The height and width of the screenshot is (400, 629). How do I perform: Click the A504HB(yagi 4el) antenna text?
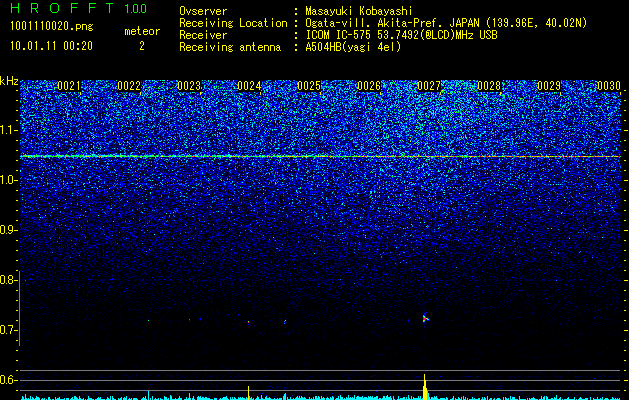pos(353,47)
